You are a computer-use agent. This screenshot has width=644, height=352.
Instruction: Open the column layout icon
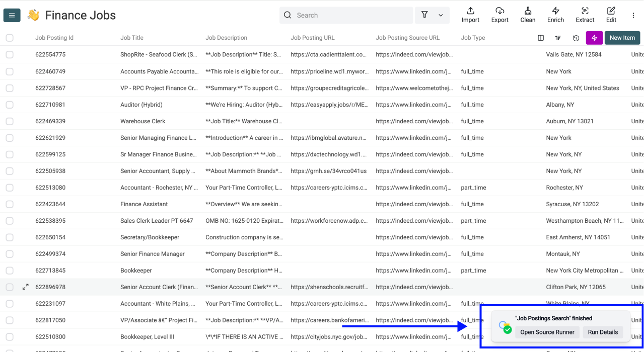coord(541,38)
